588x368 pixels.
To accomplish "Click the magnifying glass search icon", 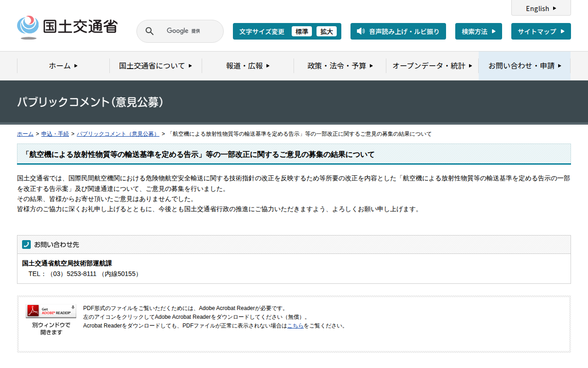I will [x=149, y=31].
